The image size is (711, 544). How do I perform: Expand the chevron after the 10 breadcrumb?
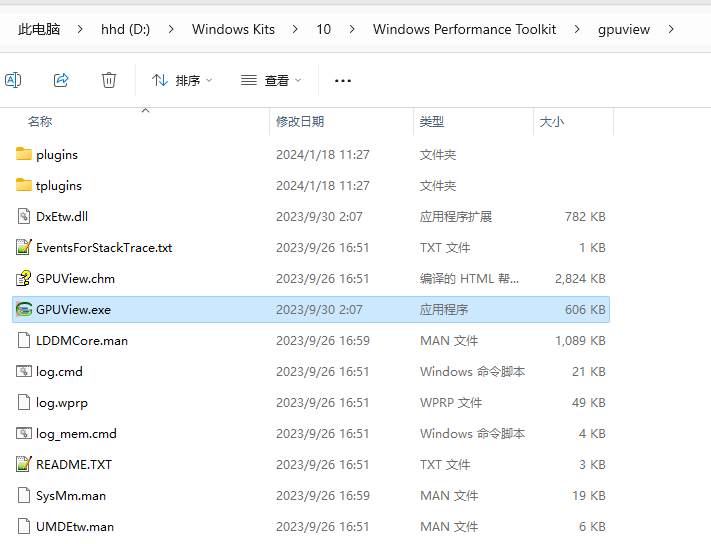pyautogui.click(x=352, y=29)
